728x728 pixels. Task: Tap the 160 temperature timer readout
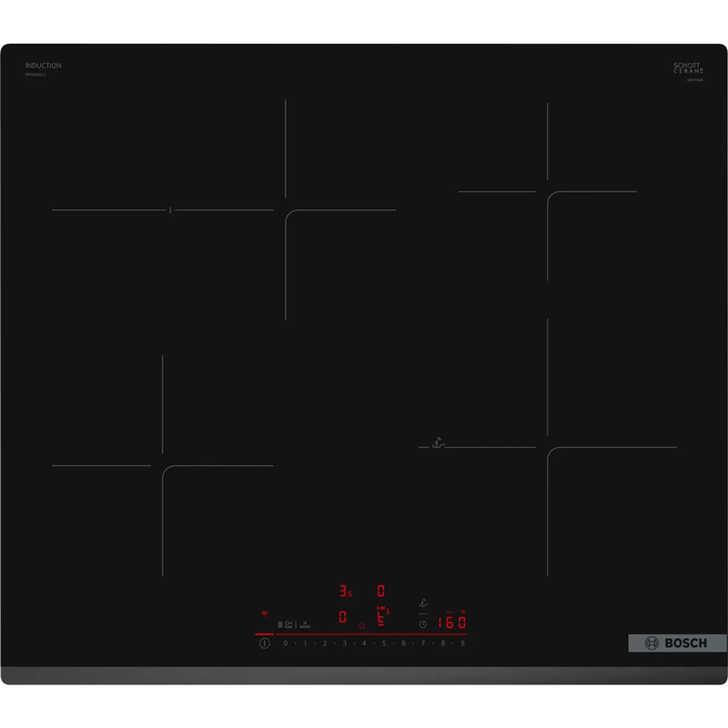(x=452, y=623)
